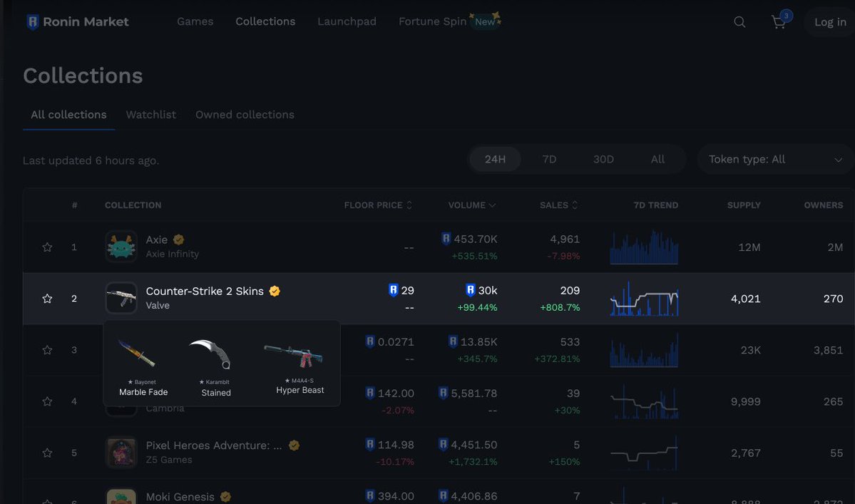
Task: Click Axie verified badge icon
Action: [178, 240]
